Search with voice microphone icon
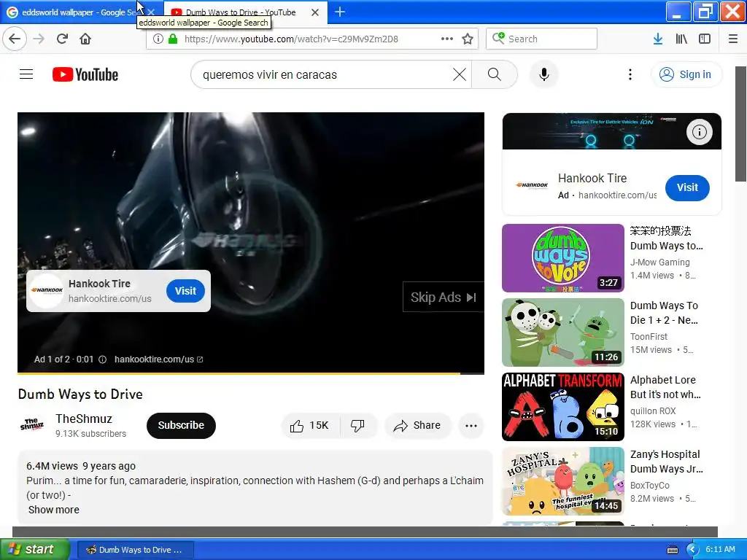 coord(543,74)
